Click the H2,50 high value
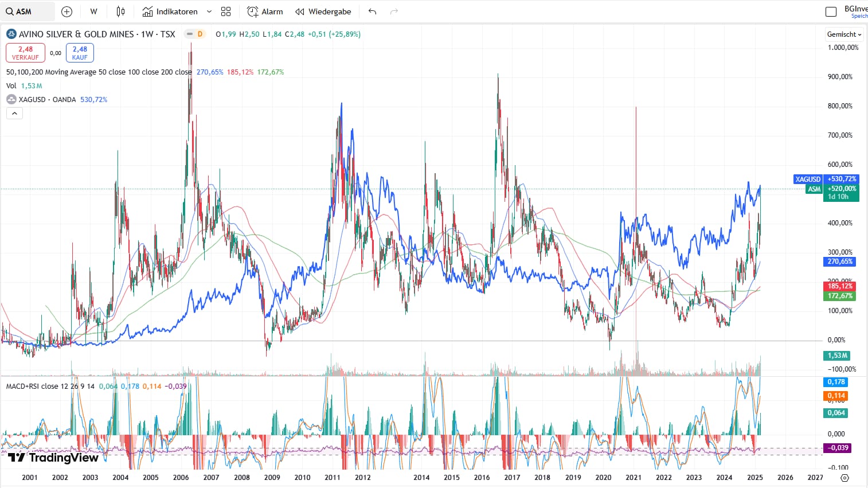 [x=249, y=34]
